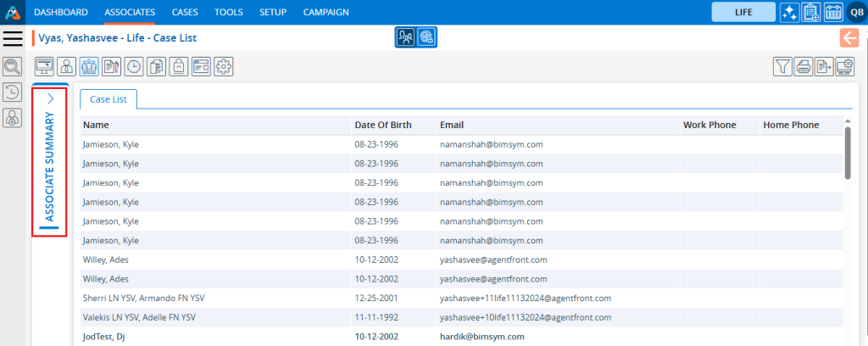
Task: Open the hamburger menu
Action: (x=13, y=38)
